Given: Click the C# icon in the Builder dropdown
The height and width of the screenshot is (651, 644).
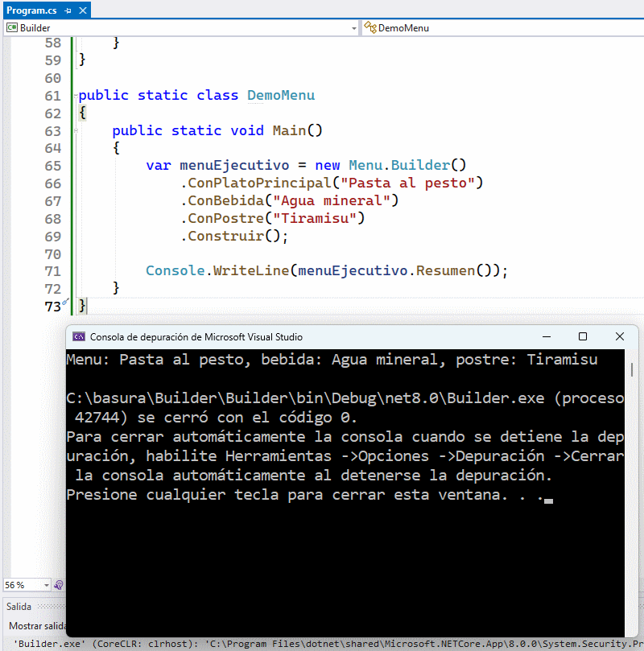Looking at the screenshot, I should coord(12,28).
